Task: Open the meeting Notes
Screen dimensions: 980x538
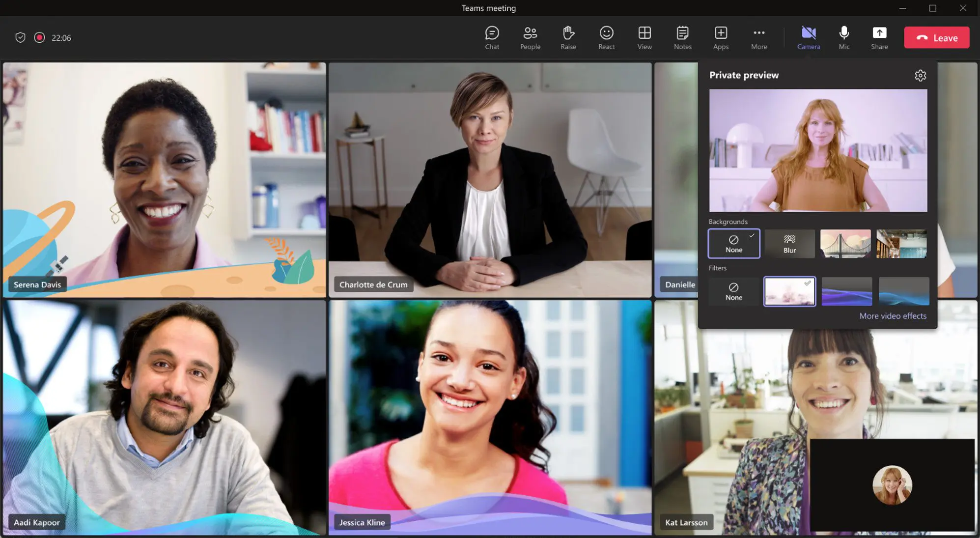Action: point(682,37)
